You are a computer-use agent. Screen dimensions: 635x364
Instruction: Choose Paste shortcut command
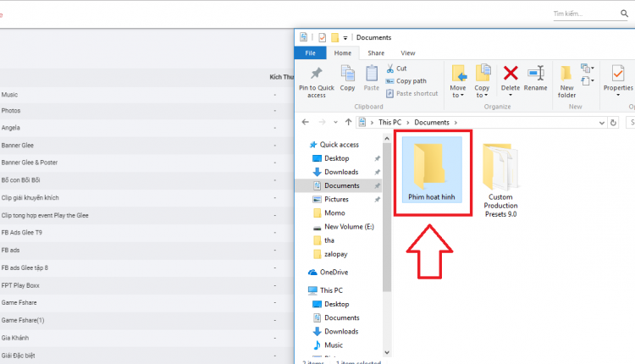(411, 93)
